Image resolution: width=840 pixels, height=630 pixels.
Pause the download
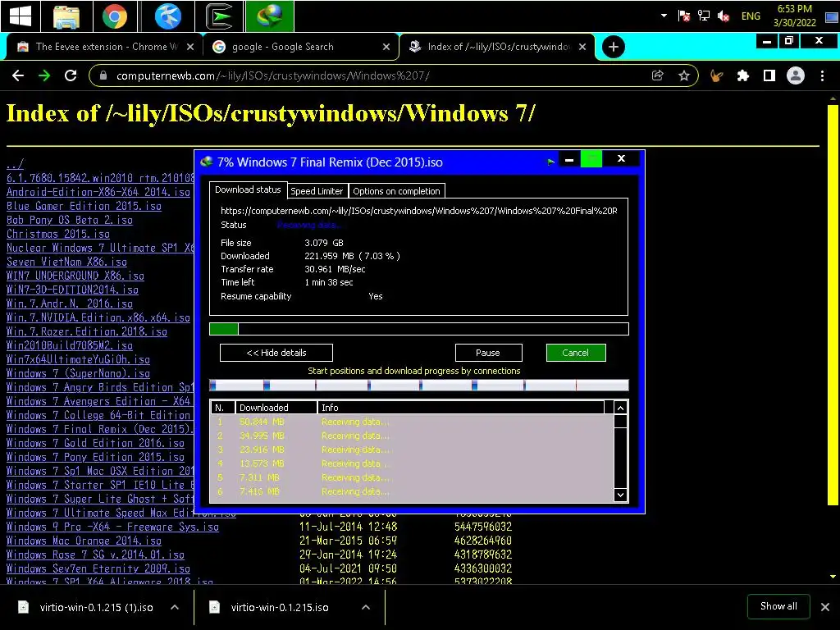click(488, 353)
